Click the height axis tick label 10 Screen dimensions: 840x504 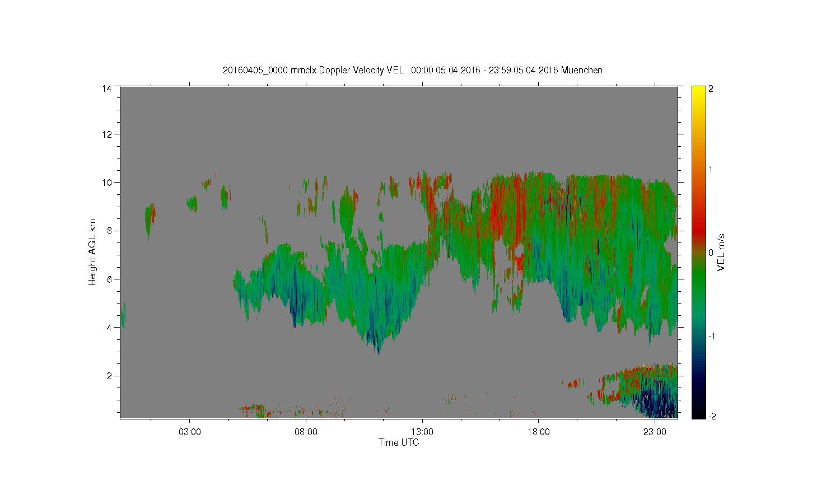click(x=106, y=182)
